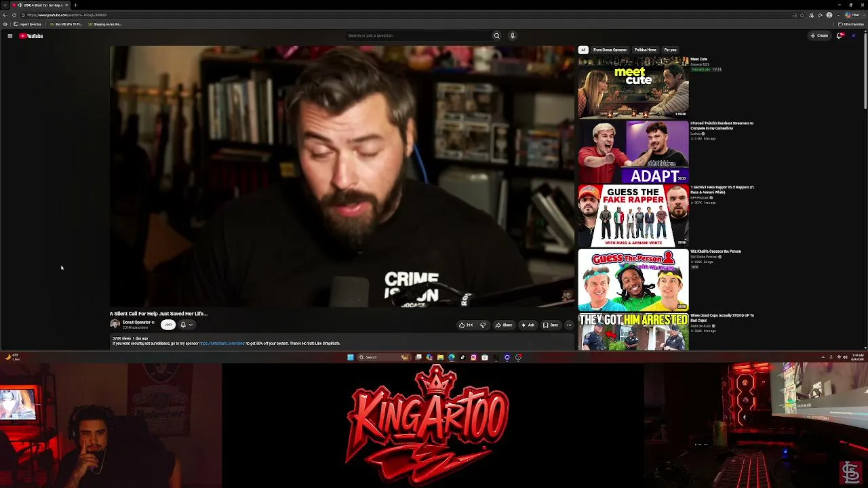Screen dimensions: 868x488
Task: Open the Import favorites bookmark
Action: coord(27,24)
